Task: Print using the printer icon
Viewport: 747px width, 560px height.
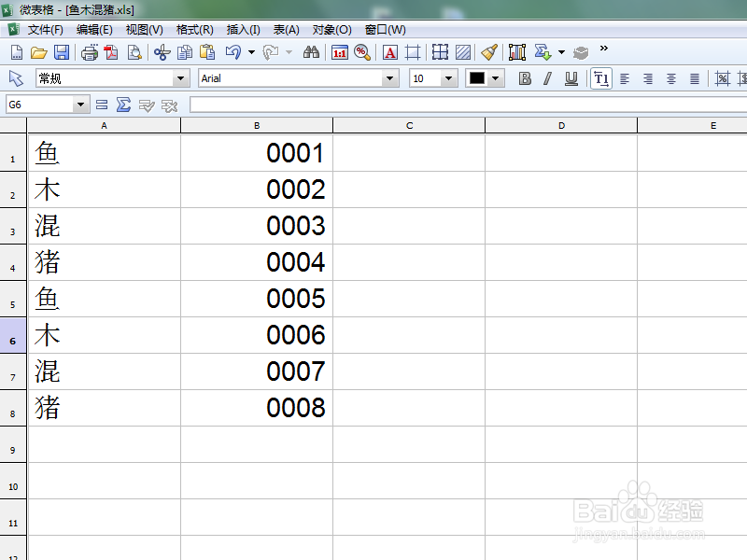Action: pyautogui.click(x=89, y=52)
